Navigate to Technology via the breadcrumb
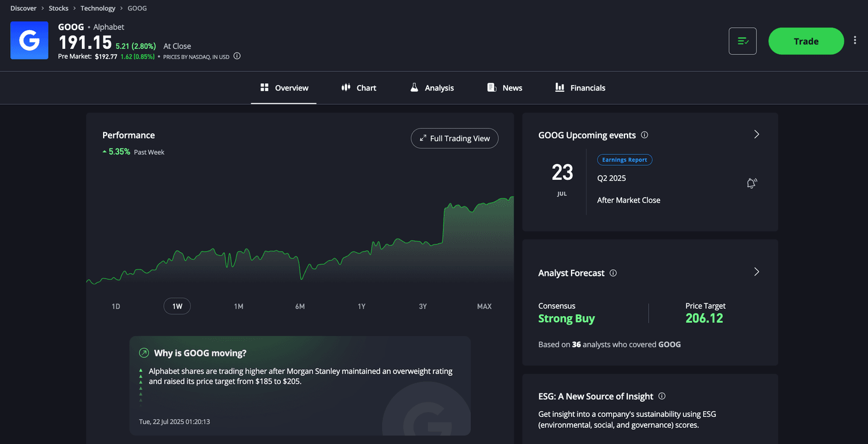The height and width of the screenshot is (444, 868). [98, 8]
